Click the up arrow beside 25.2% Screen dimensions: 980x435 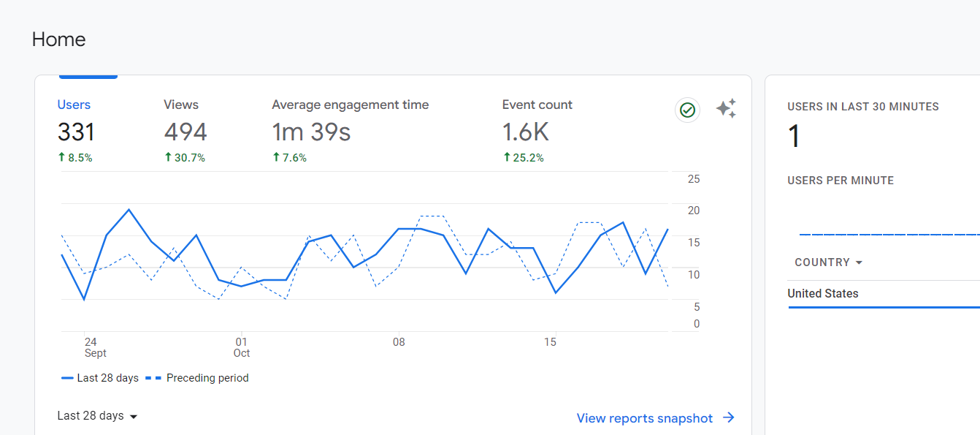pyautogui.click(x=507, y=157)
